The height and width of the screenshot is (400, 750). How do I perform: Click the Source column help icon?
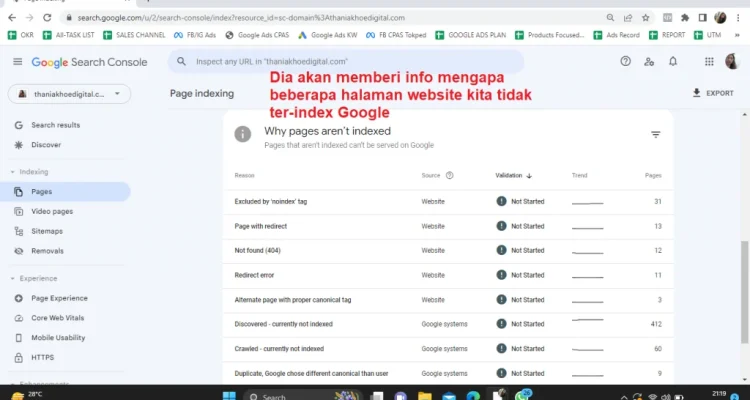450,175
